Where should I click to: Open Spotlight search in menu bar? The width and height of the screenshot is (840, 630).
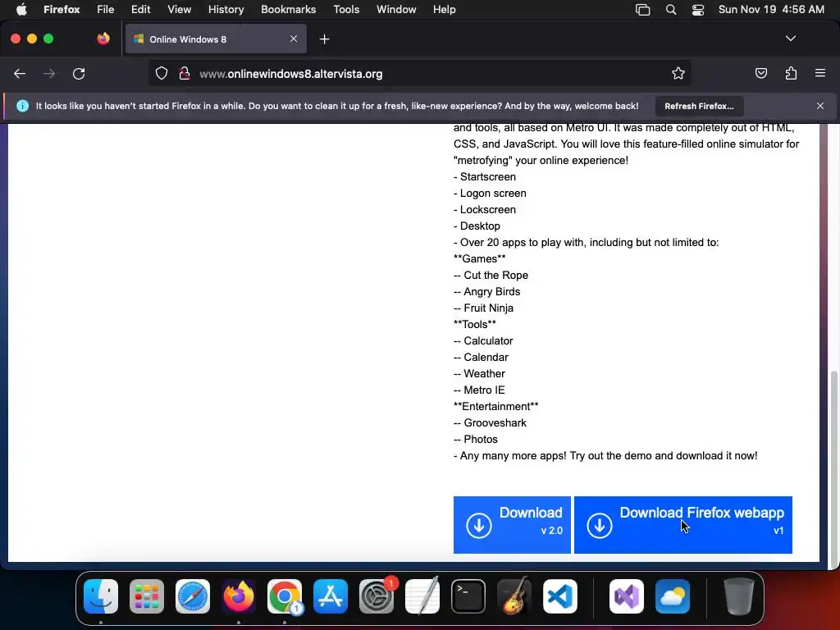pyautogui.click(x=671, y=10)
